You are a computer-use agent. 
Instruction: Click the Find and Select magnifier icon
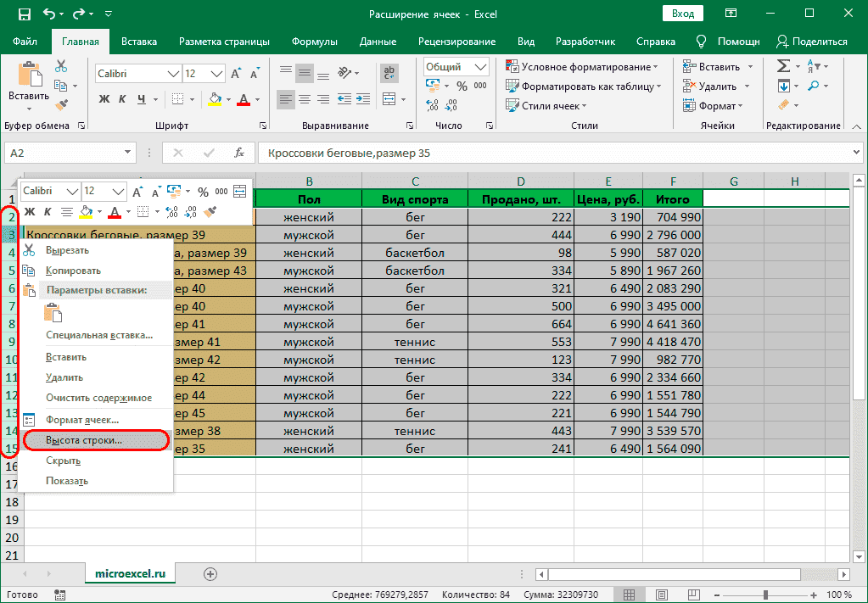click(813, 86)
